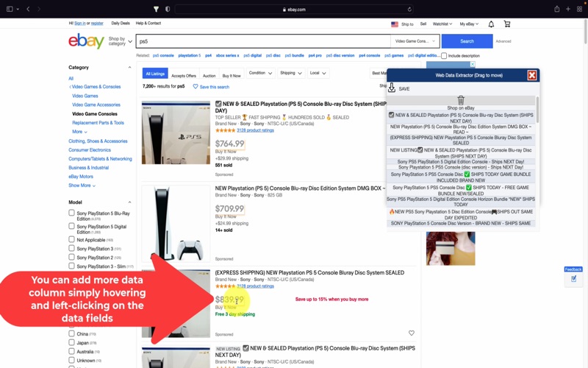
Task: Select the All Listings tab
Action: point(155,74)
